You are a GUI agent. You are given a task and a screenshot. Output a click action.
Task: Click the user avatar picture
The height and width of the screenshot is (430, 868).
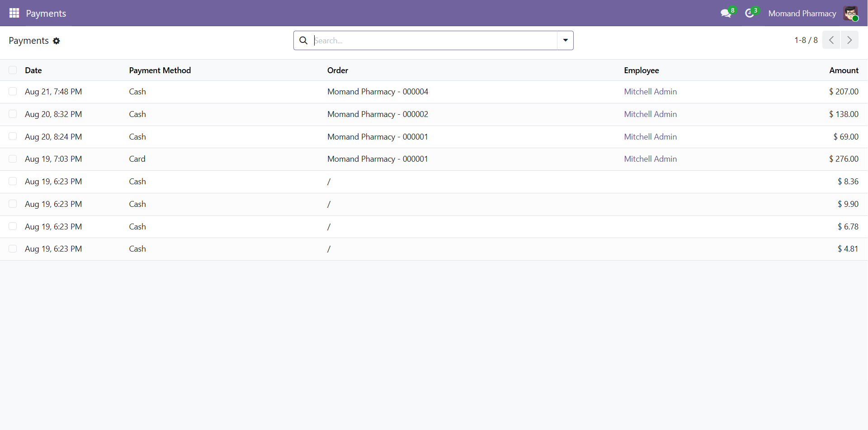850,13
